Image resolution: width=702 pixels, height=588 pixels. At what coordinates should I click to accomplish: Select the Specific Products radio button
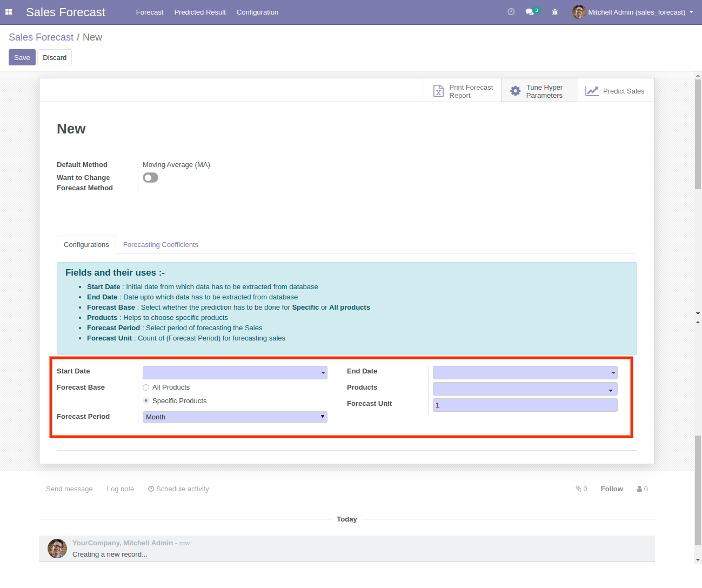point(146,400)
